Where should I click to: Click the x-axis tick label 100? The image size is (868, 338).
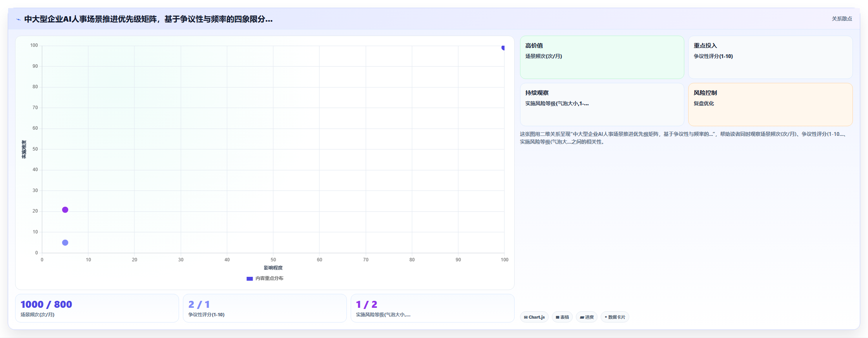click(504, 260)
